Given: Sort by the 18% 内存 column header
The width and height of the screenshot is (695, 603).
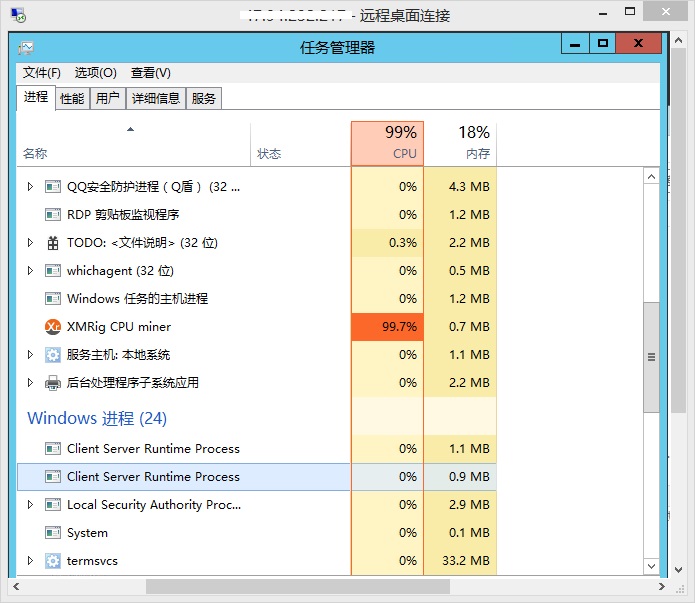Looking at the screenshot, I should 460,144.
